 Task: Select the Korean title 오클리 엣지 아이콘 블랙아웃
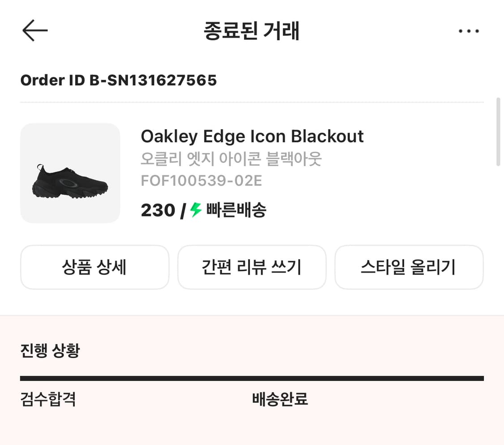pyautogui.click(x=231, y=160)
